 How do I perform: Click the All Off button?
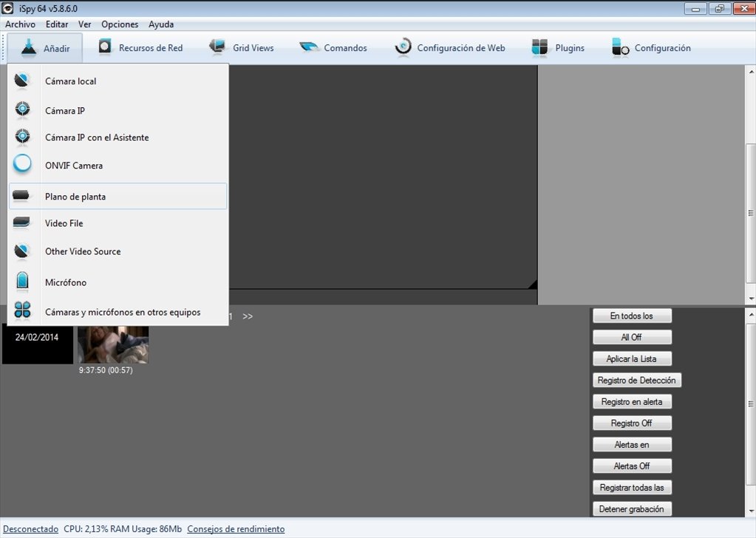(632, 337)
